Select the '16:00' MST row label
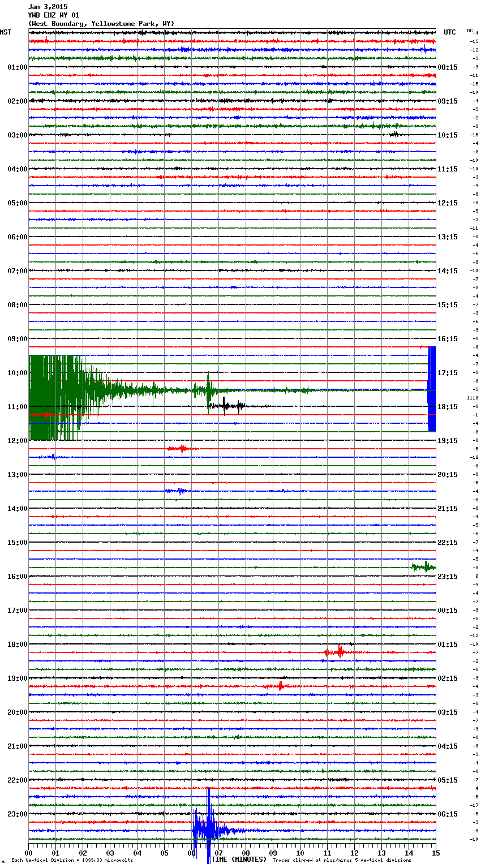481x868 pixels. 18,577
